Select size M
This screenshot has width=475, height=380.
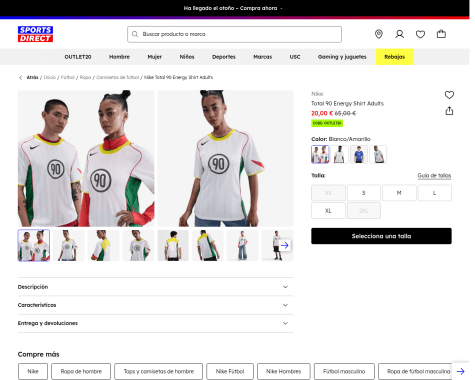click(x=399, y=193)
